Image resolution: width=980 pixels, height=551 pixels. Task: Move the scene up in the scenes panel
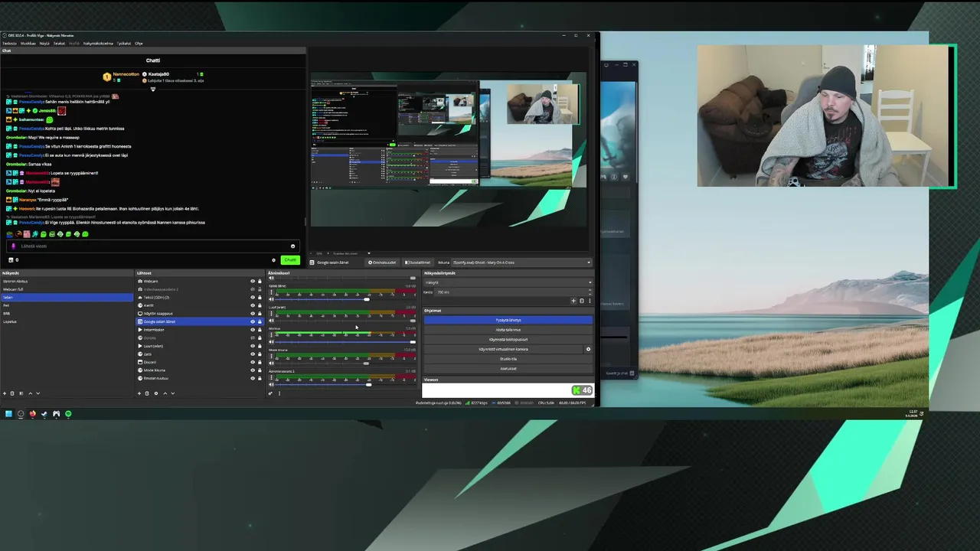click(31, 393)
